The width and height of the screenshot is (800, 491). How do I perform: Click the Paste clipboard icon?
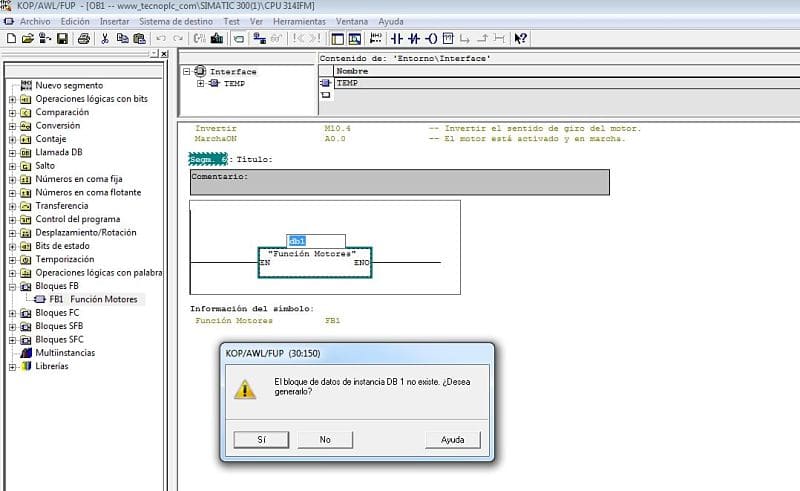click(x=139, y=38)
